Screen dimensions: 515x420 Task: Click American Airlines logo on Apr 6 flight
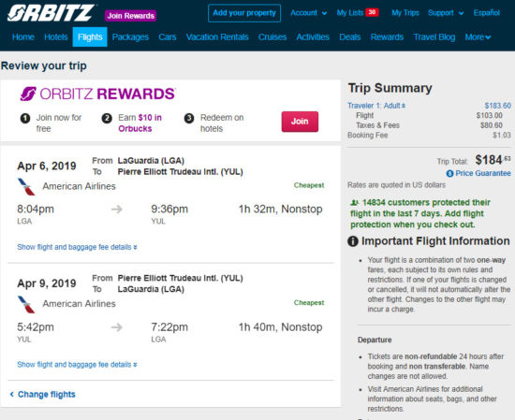[26, 186]
